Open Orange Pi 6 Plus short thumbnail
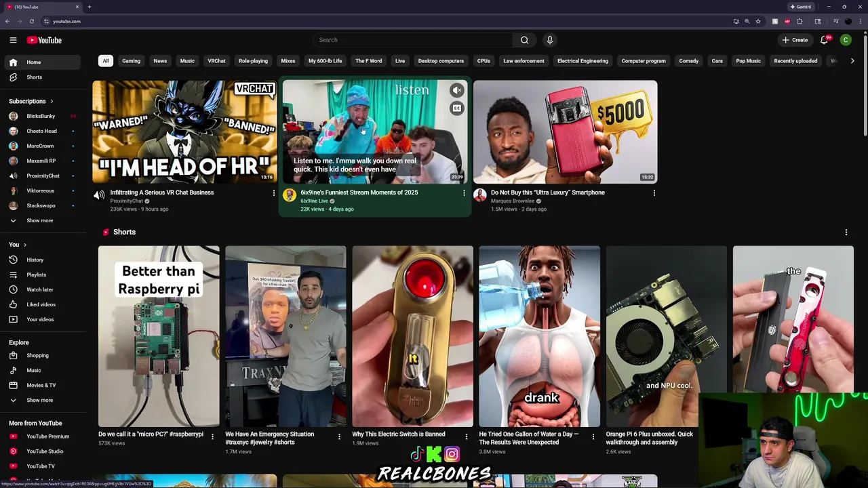Image resolution: width=868 pixels, height=488 pixels. [x=666, y=336]
